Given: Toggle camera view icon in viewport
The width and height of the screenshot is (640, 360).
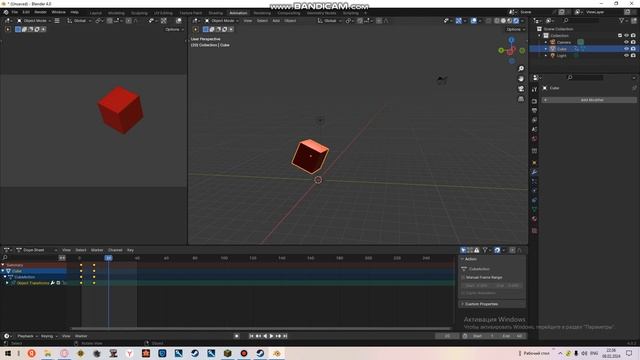Looking at the screenshot, I should [521, 89].
